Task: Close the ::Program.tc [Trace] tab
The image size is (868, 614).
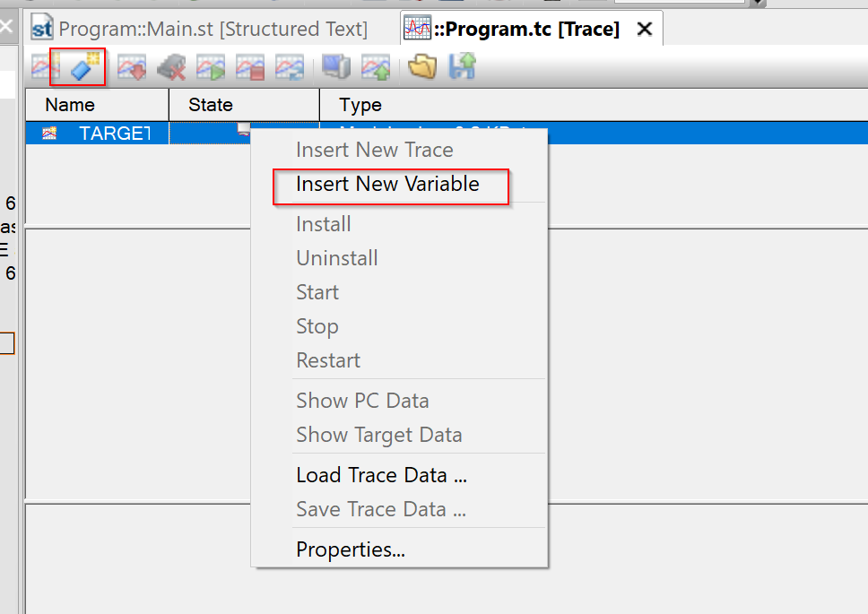Action: [645, 29]
